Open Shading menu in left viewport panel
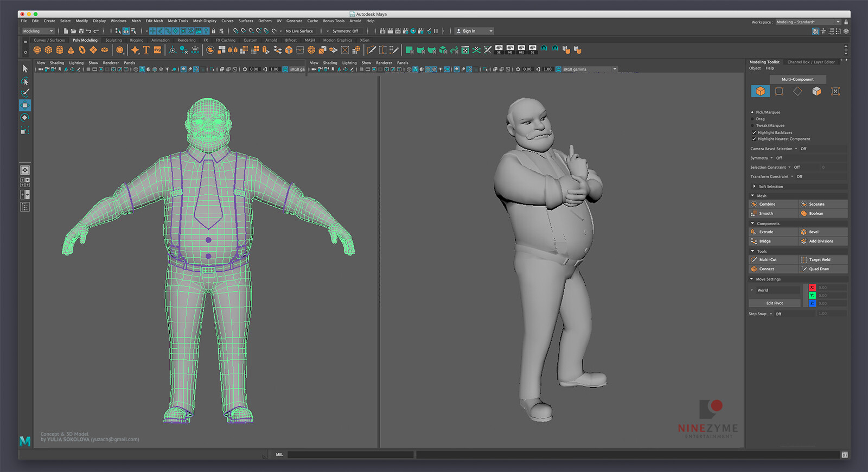This screenshot has height=472, width=868. point(57,63)
